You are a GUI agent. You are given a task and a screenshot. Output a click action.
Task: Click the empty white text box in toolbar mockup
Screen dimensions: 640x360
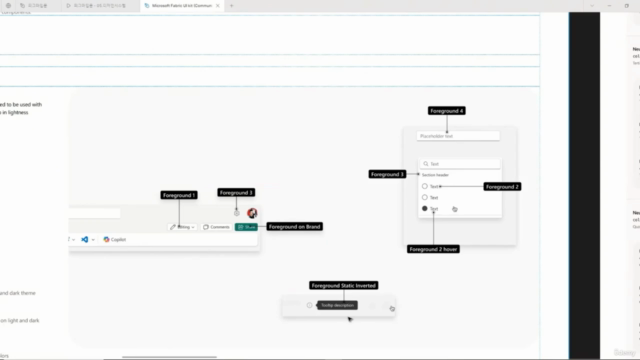coord(94,213)
